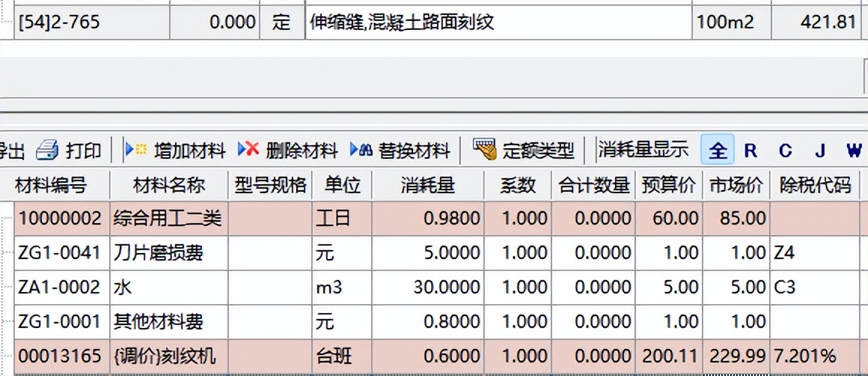Click the binoculars 替换材料 icon
868x376 pixels.
tap(361, 150)
